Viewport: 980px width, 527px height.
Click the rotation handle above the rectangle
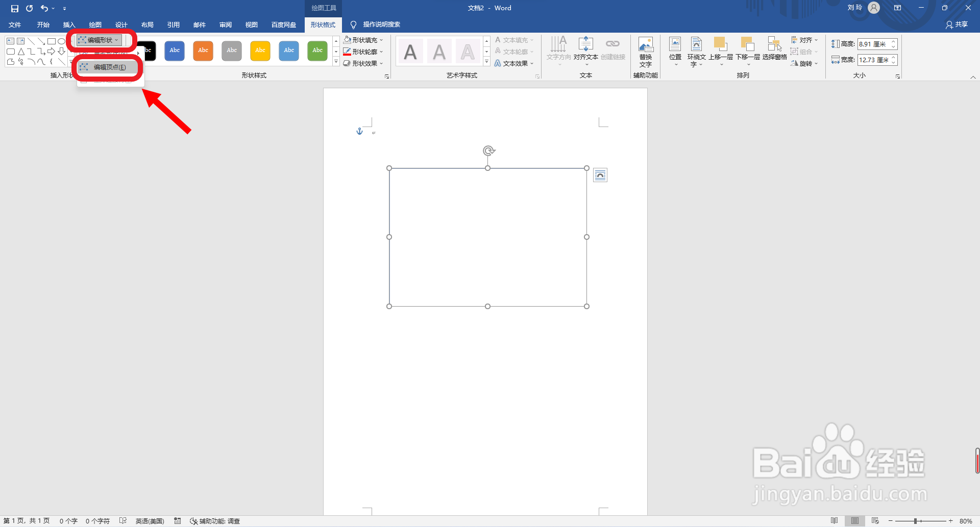488,150
